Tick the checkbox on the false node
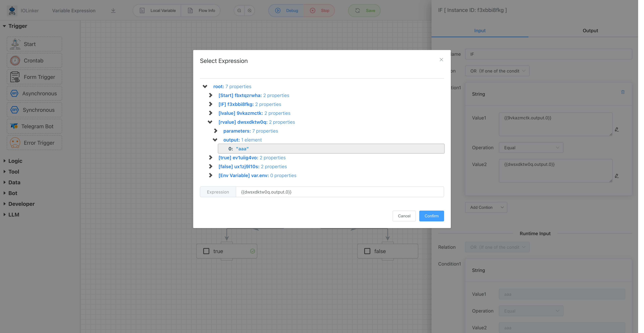This screenshot has height=333, width=644. (367, 251)
